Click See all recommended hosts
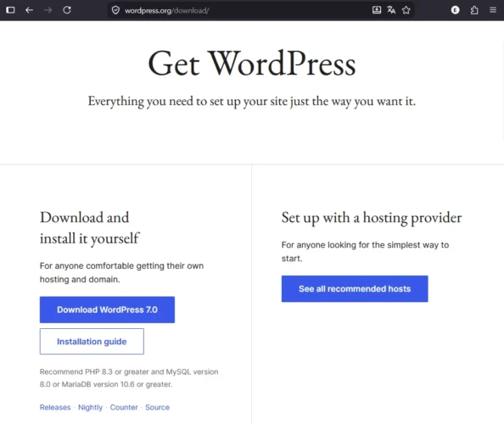This screenshot has width=504, height=424. [355, 289]
